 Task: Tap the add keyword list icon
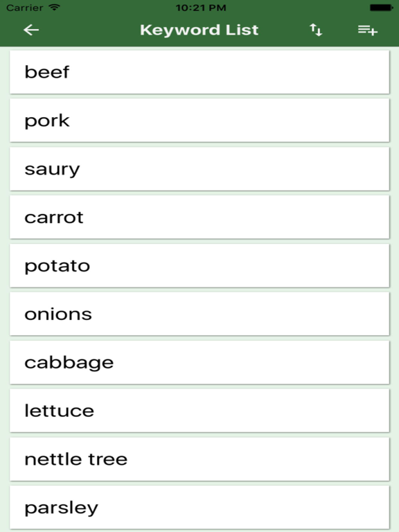point(367,30)
